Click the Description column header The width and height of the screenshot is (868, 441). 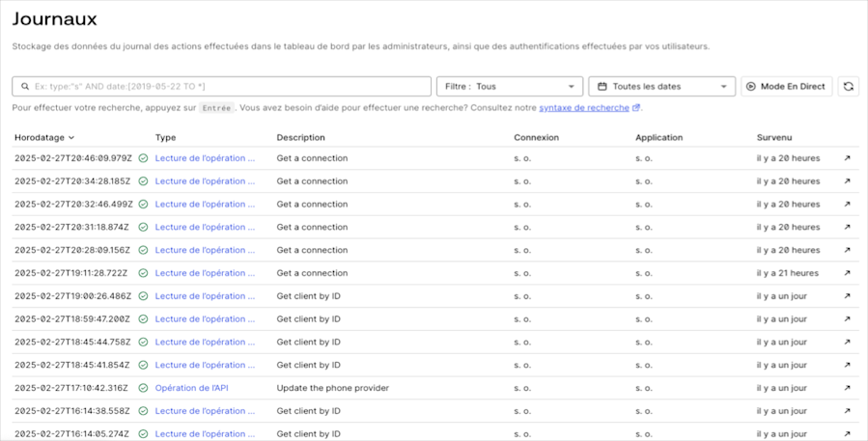click(300, 137)
